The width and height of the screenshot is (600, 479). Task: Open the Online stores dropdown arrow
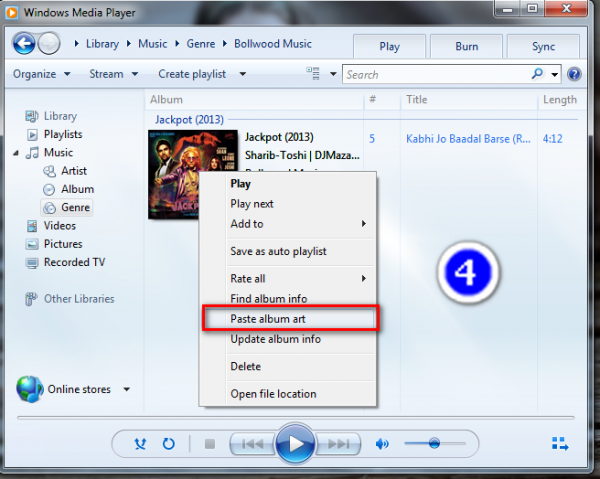click(126, 389)
